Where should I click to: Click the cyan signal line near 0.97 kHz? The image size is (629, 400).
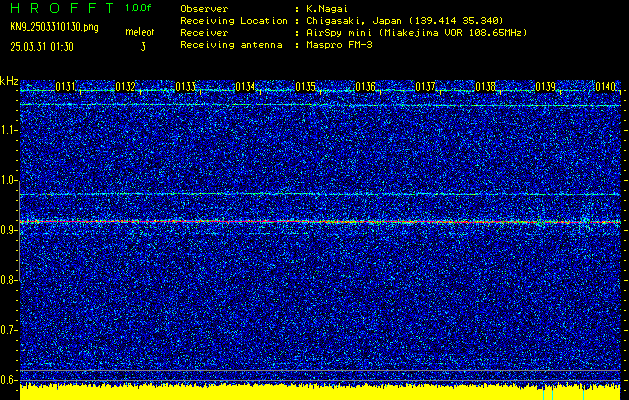[320, 194]
